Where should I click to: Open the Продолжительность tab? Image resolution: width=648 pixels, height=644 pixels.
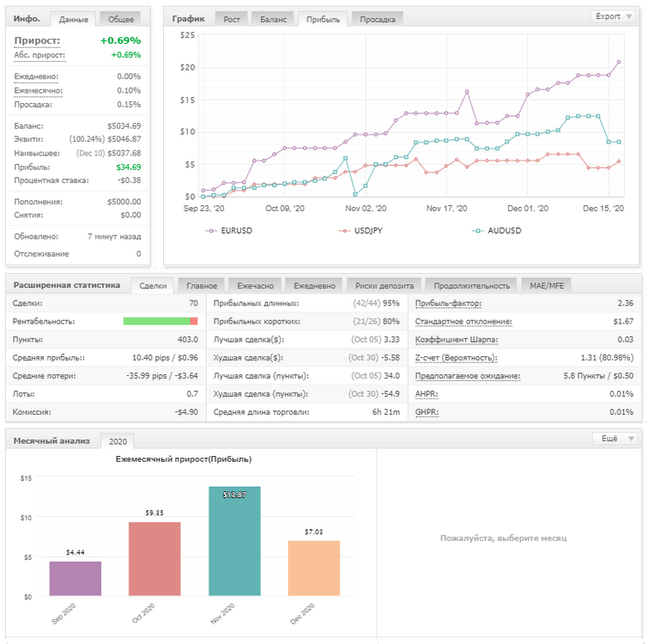(471, 286)
